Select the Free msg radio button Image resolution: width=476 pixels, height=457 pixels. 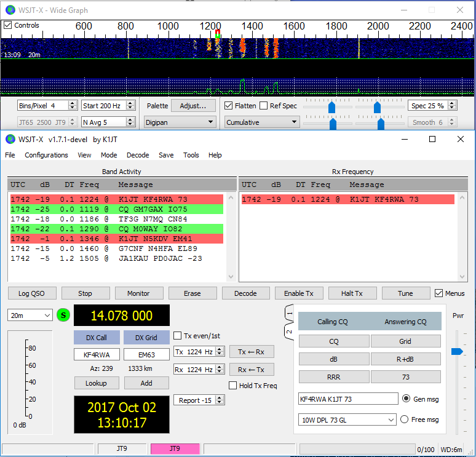coord(405,419)
